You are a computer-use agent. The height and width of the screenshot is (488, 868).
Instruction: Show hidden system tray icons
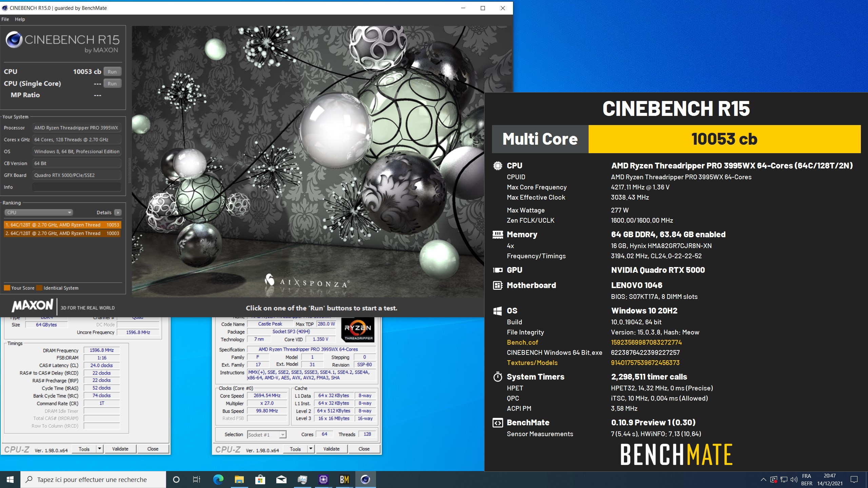[763, 480]
